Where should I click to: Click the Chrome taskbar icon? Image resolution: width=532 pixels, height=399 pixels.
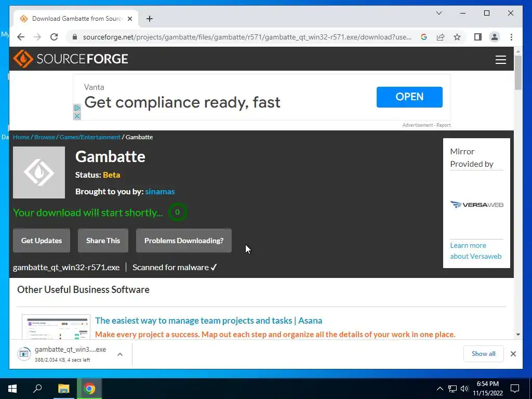point(89,389)
